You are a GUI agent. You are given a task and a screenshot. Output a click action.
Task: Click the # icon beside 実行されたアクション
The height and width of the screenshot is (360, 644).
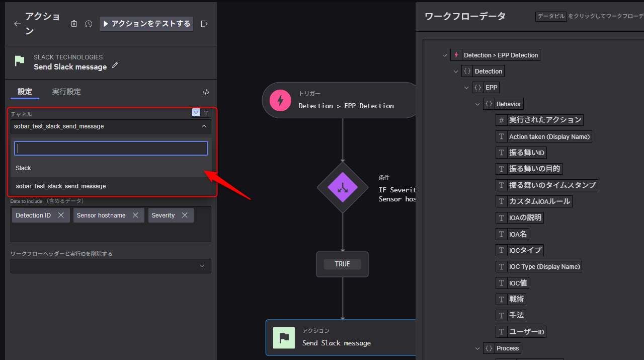tap(501, 120)
